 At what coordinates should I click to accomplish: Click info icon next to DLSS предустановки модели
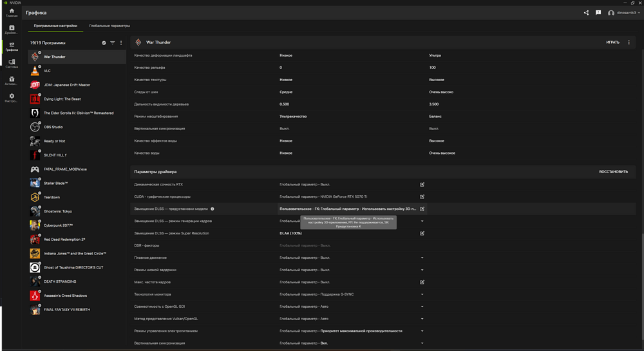point(213,209)
